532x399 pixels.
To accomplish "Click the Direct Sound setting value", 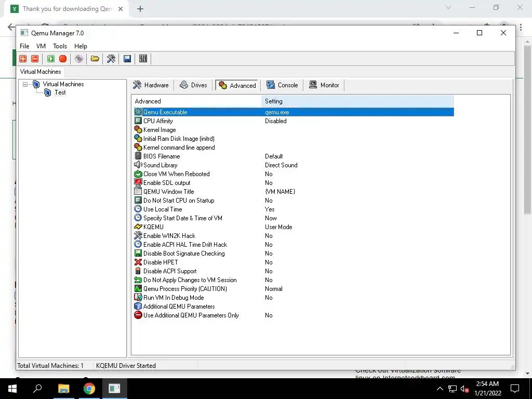I will tap(281, 165).
